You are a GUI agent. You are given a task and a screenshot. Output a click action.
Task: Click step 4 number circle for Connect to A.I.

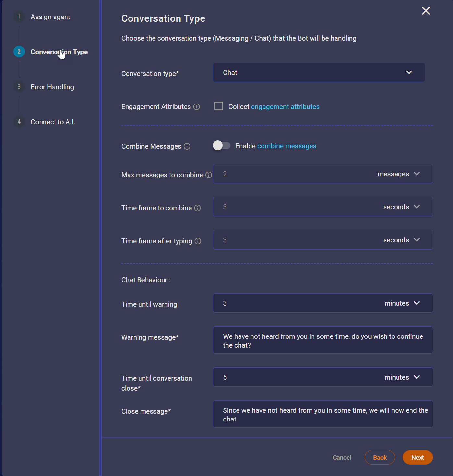tap(19, 122)
